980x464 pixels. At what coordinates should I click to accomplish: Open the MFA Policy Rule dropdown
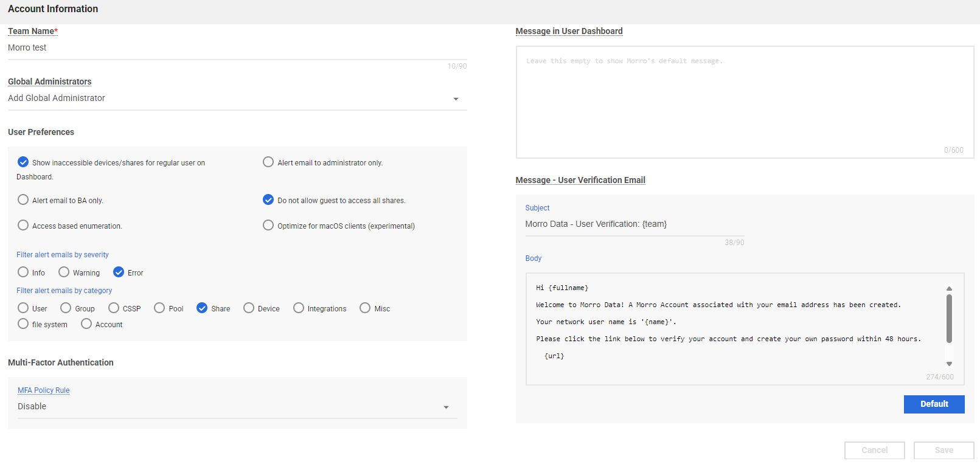(446, 407)
